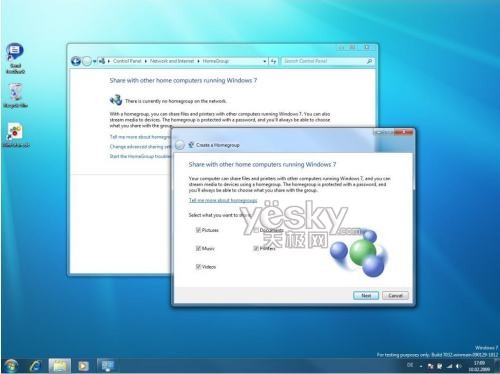Screen dimensions: 500x374
Task: Open the third desktop shortcut with colored dots
Action: (x=15, y=135)
